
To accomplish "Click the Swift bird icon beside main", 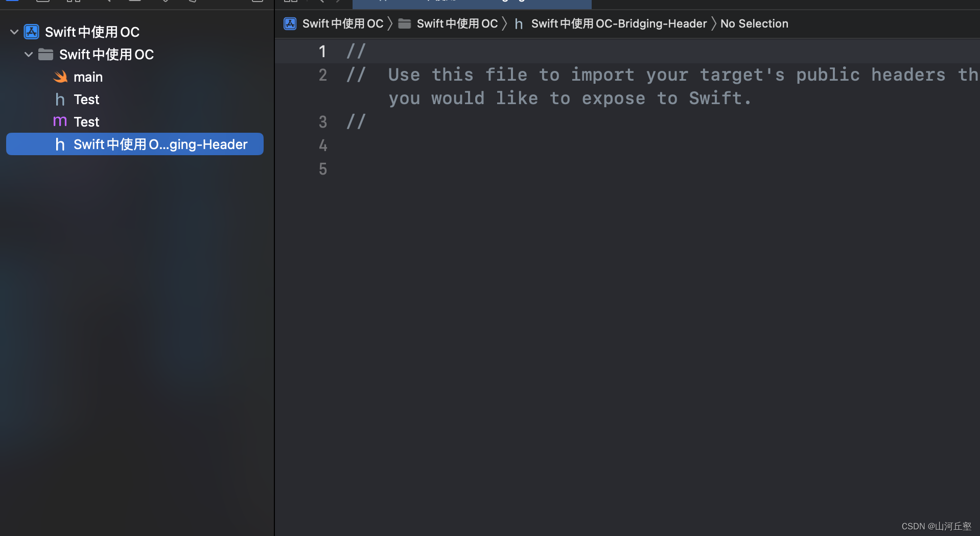I will pyautogui.click(x=60, y=77).
